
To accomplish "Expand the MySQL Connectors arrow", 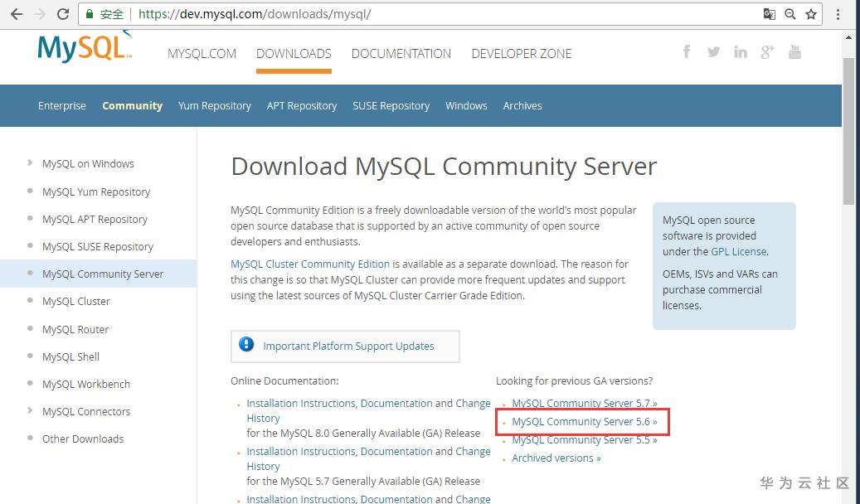I will 31,411.
